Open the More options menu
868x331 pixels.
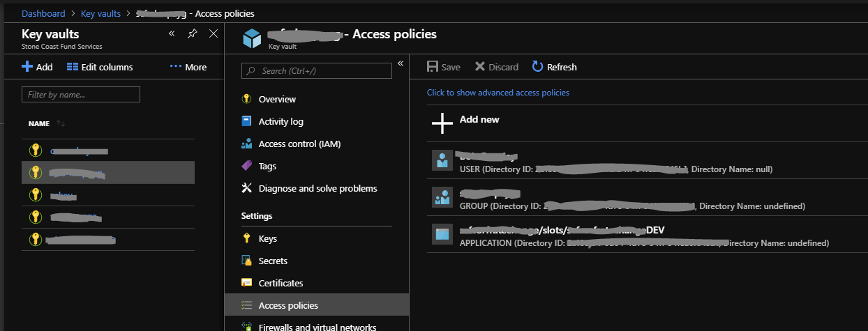click(x=188, y=67)
